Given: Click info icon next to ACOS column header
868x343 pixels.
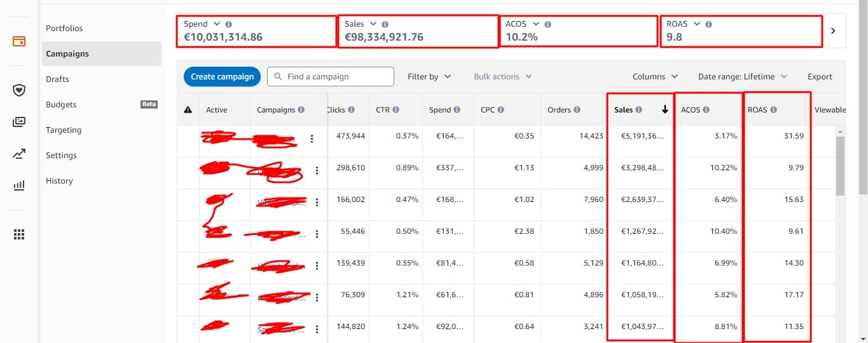Looking at the screenshot, I should 706,110.
